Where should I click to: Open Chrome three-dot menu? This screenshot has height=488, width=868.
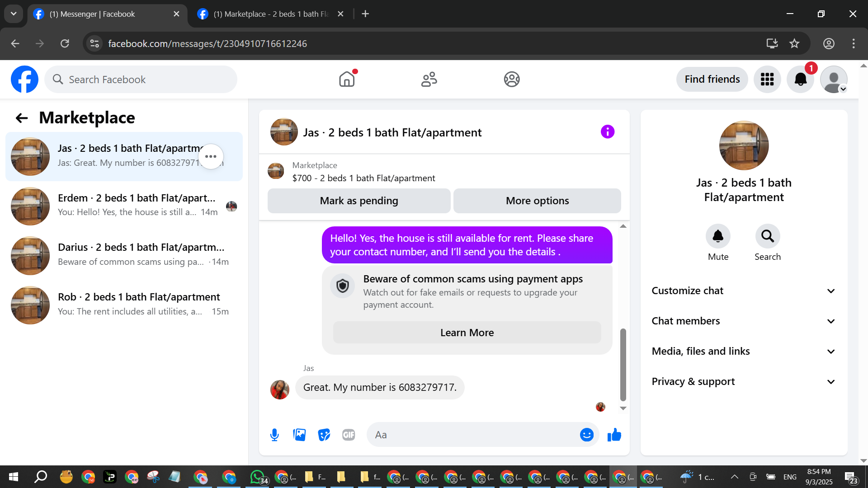point(854,43)
